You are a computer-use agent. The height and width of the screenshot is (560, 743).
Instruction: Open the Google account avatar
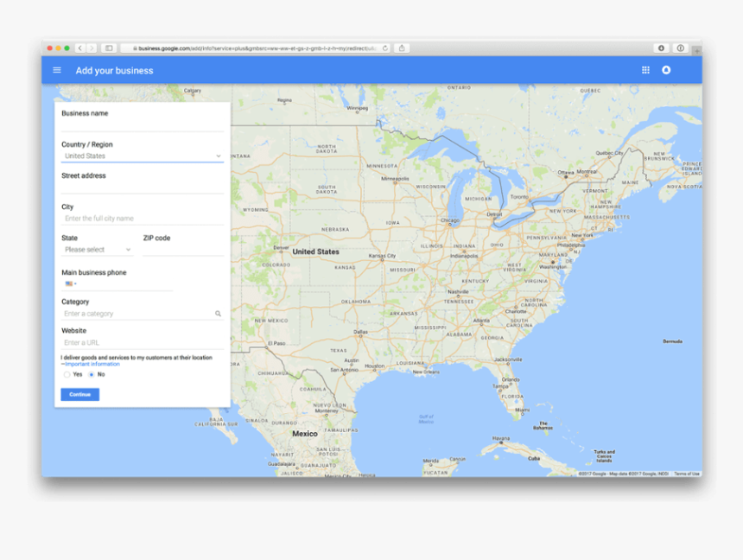pyautogui.click(x=666, y=70)
